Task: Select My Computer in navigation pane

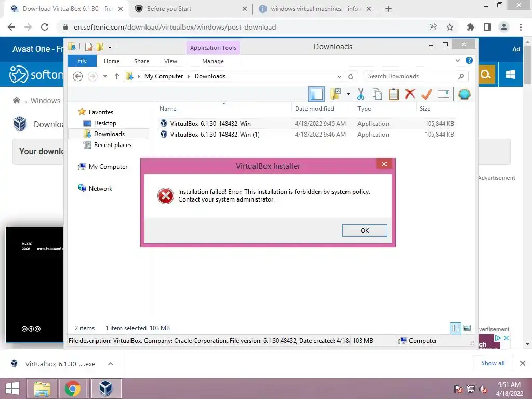Action: (x=108, y=167)
